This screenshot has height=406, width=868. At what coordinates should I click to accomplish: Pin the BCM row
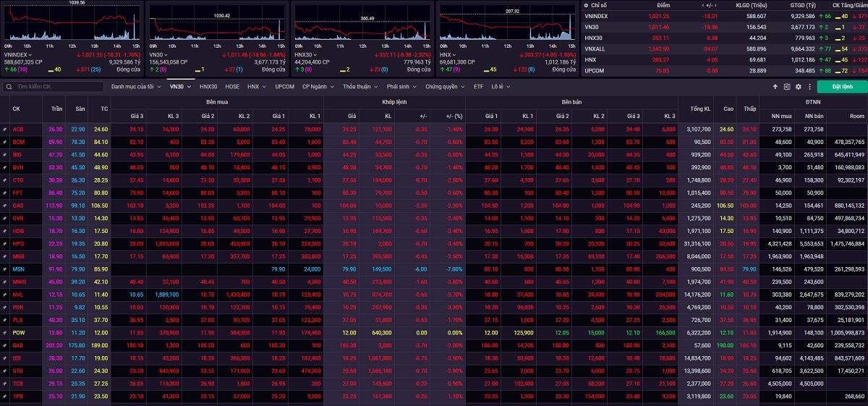point(4,142)
